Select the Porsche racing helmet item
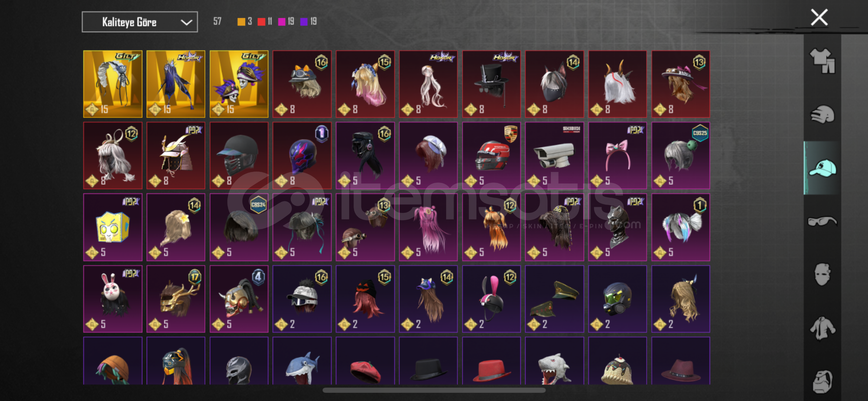 pyautogui.click(x=491, y=156)
